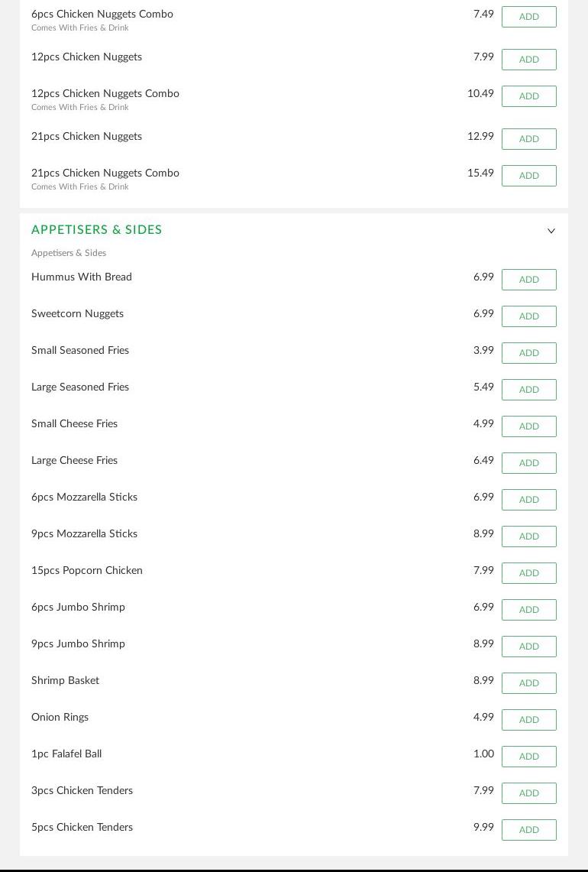Add Shrimp Basket to basket
The height and width of the screenshot is (872, 588).
[528, 683]
